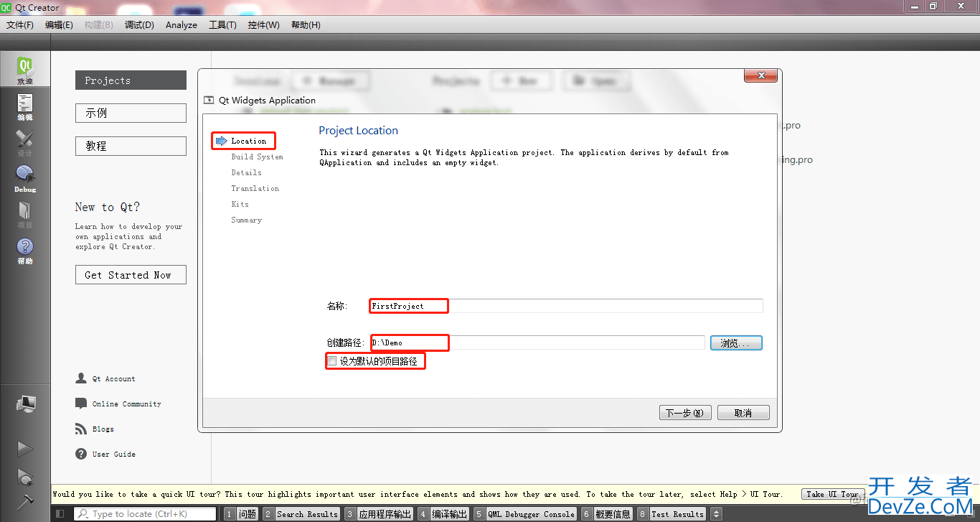Click the Run play button
The height and width of the screenshot is (522, 980).
(x=25, y=449)
